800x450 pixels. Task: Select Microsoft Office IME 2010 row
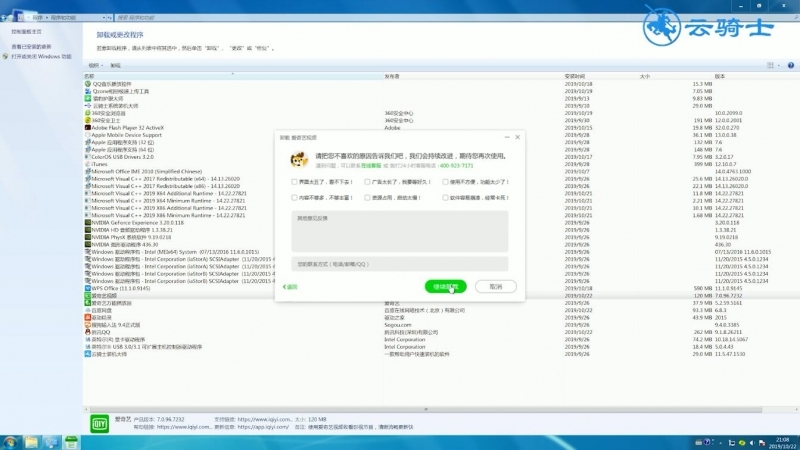pyautogui.click(x=441, y=171)
